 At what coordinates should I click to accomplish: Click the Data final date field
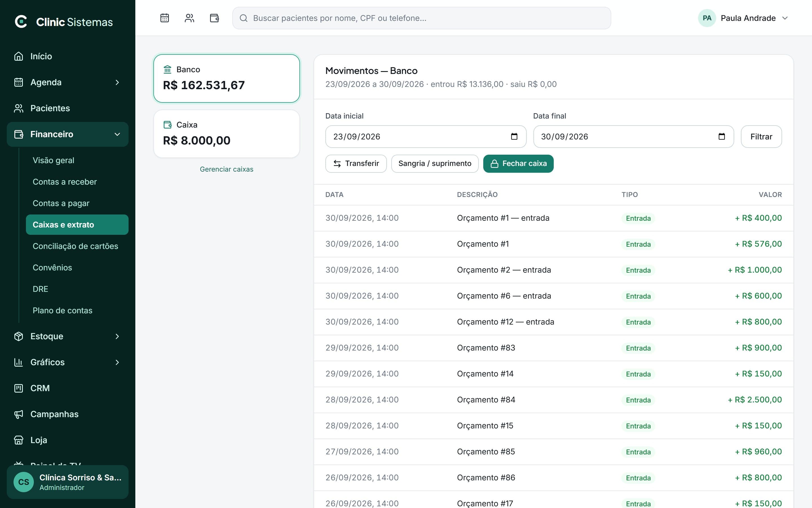click(633, 136)
